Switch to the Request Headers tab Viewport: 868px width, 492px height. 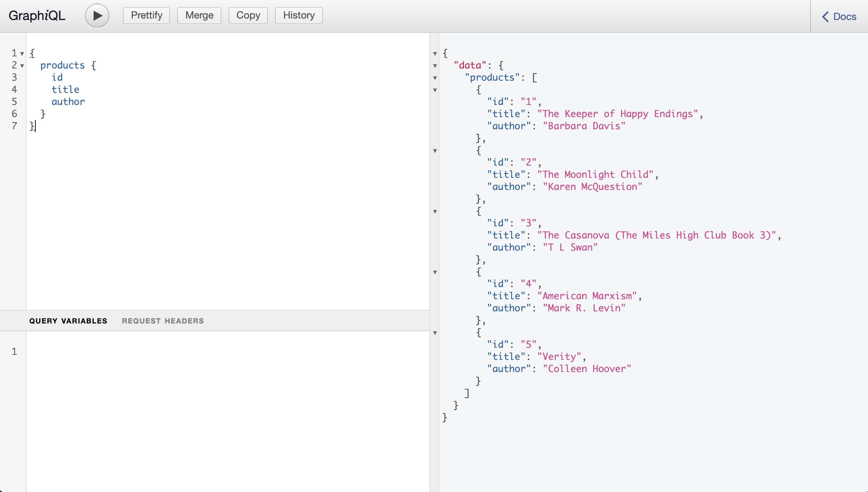point(163,321)
